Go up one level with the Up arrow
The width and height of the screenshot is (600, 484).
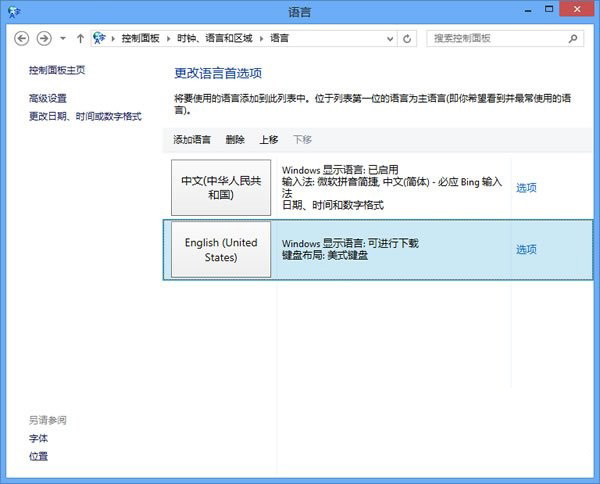80,38
